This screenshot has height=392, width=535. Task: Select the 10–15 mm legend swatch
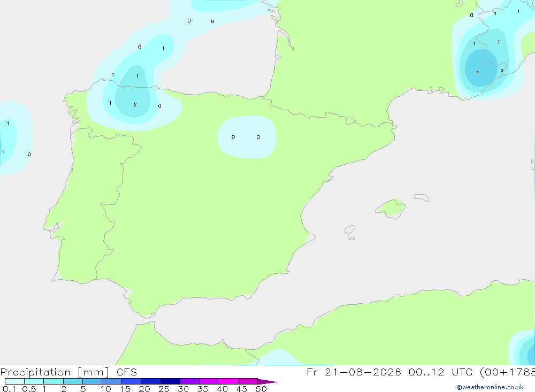112,381
